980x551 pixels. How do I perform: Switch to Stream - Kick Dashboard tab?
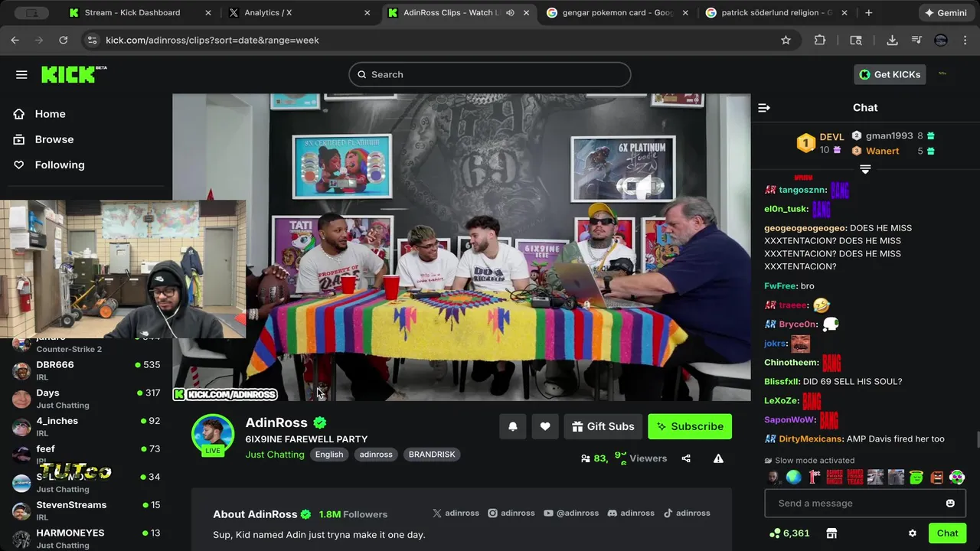pyautogui.click(x=139, y=13)
